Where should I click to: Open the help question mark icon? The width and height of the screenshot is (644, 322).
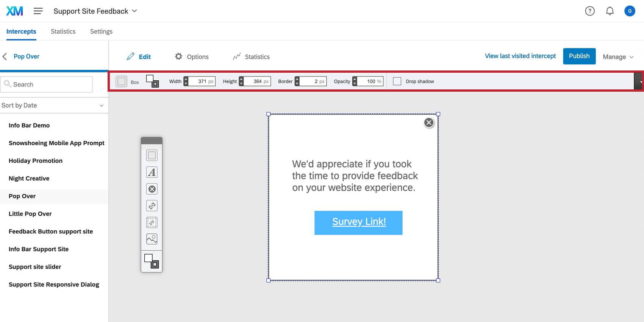coord(590,11)
